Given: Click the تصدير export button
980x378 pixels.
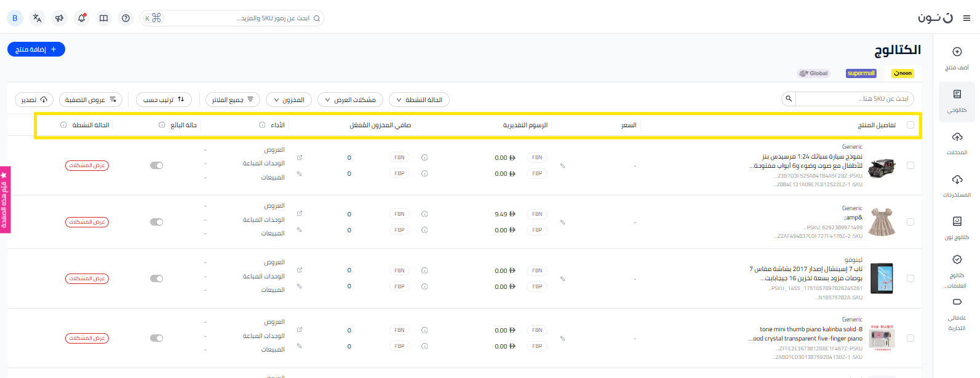Looking at the screenshot, I should [34, 100].
